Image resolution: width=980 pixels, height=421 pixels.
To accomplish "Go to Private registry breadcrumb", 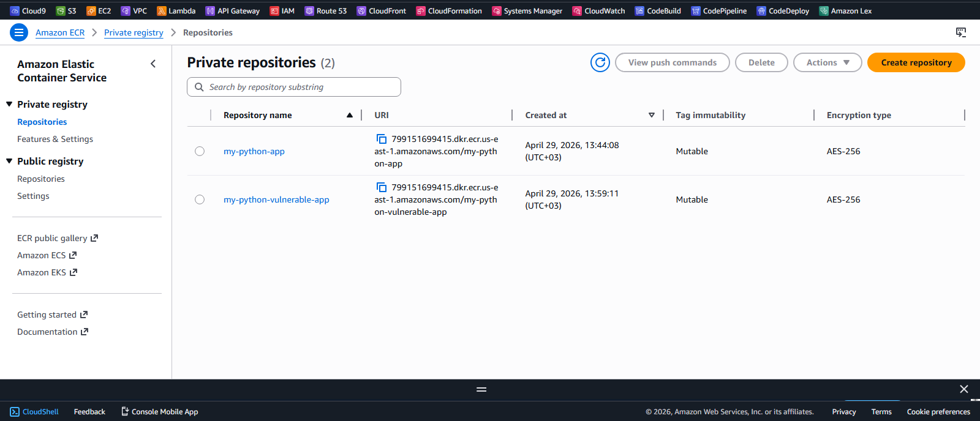I will pyautogui.click(x=134, y=32).
